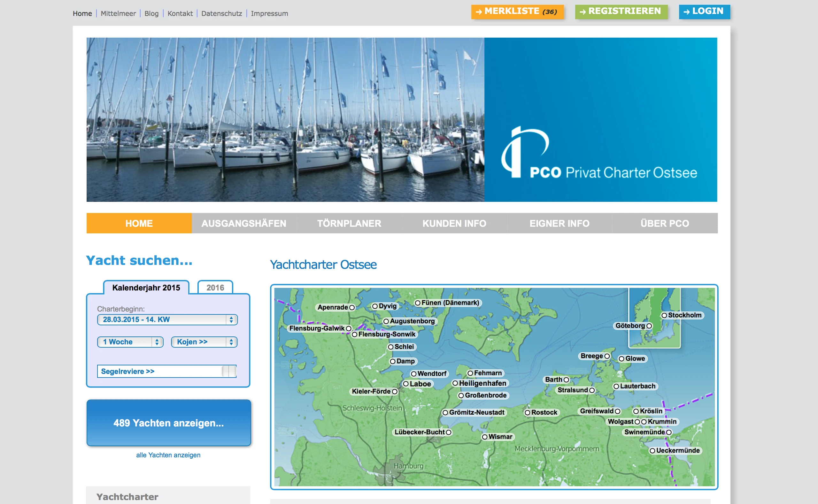Select the Lübecker-Bucht marker circle

tap(449, 432)
